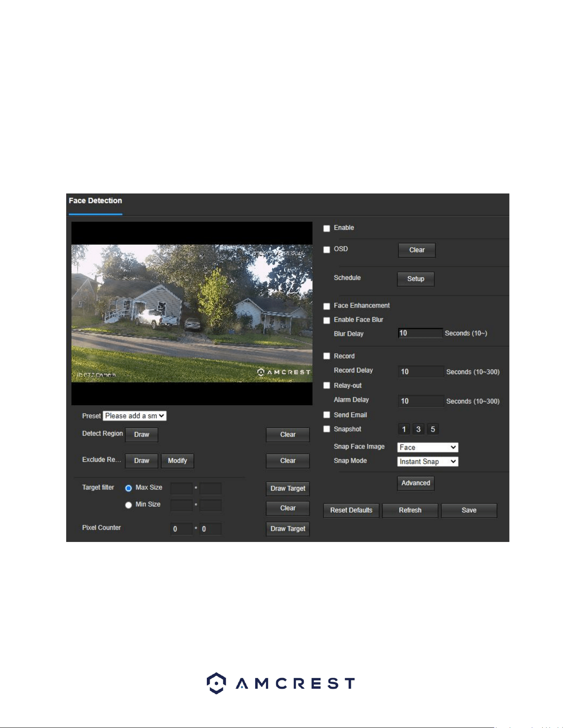Open the Advanced settings button
This screenshot has width=563, height=728.
click(416, 483)
